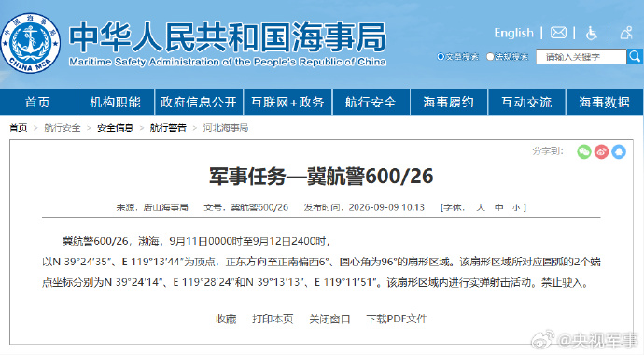Share the notice via Weibo icon
The width and height of the screenshot is (644, 355).
[601, 151]
